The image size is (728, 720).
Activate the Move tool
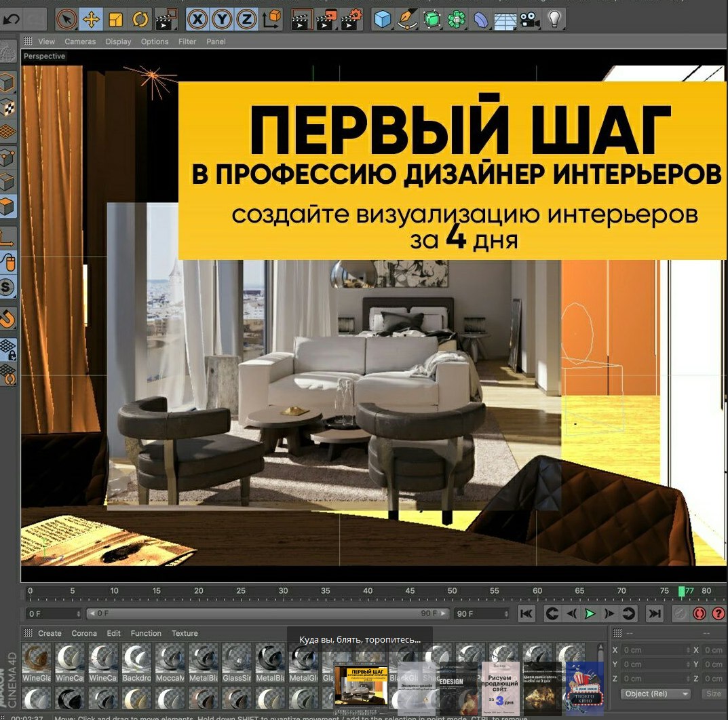pos(91,20)
